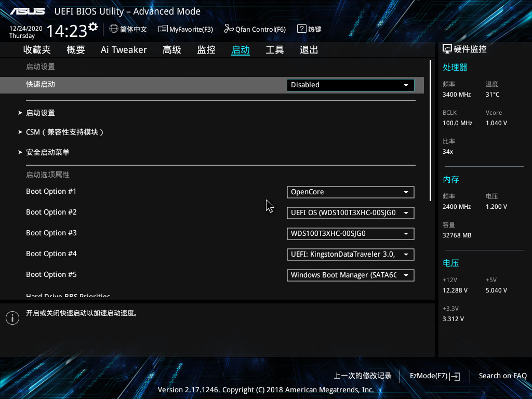
Task: Switch to the 概要 tab
Action: pos(76,50)
